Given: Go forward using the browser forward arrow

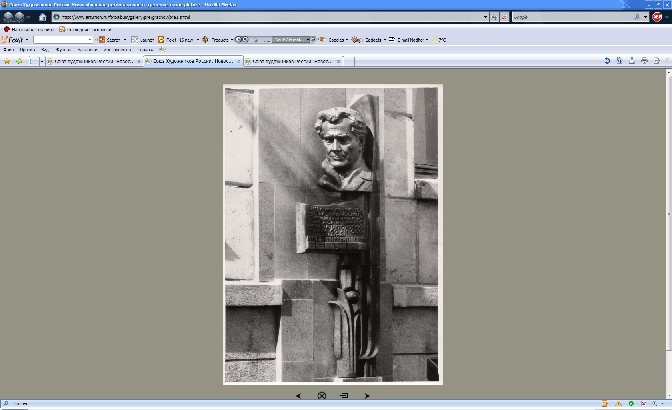Looking at the screenshot, I should tap(19, 17).
